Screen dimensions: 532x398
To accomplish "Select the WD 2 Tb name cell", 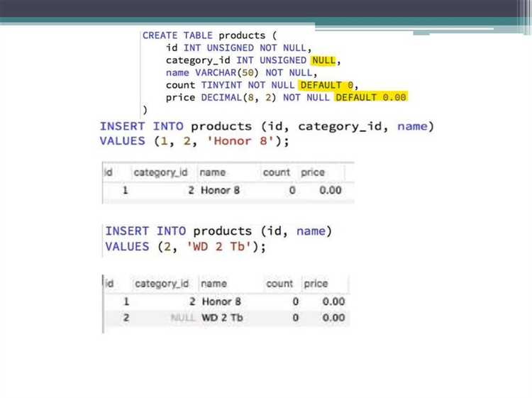I will [x=222, y=318].
